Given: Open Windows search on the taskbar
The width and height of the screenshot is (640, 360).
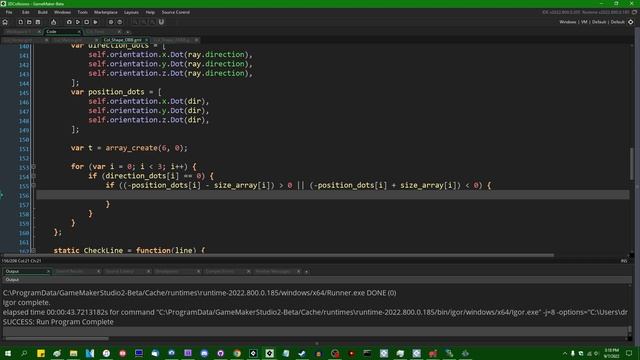Looking at the screenshot, I should 24,353.
